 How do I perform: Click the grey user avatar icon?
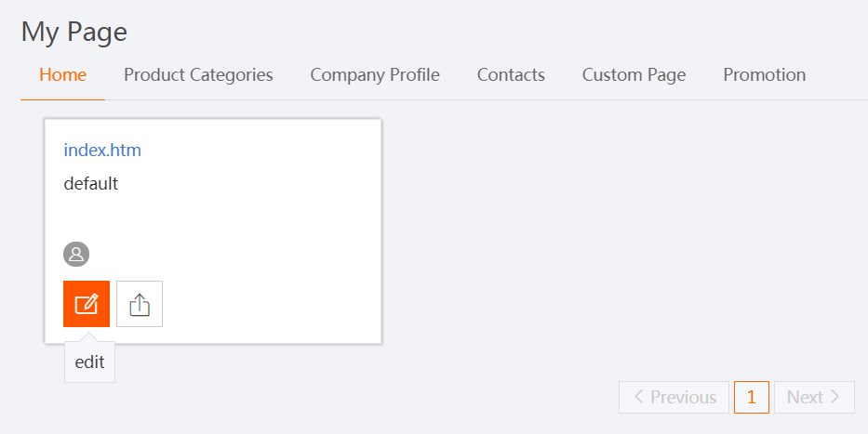(x=76, y=254)
